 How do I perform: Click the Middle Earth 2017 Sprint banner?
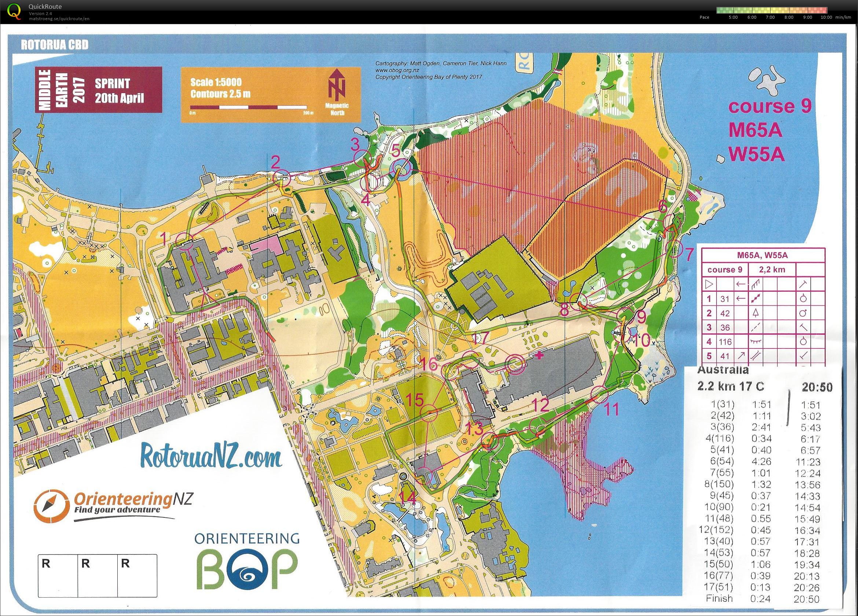tap(98, 90)
